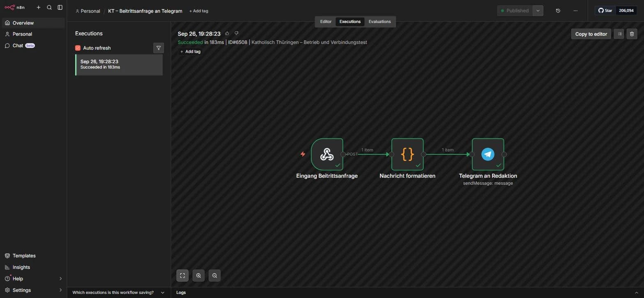Image resolution: width=644 pixels, height=298 pixels.
Task: Click the Published status button
Action: [x=515, y=11]
